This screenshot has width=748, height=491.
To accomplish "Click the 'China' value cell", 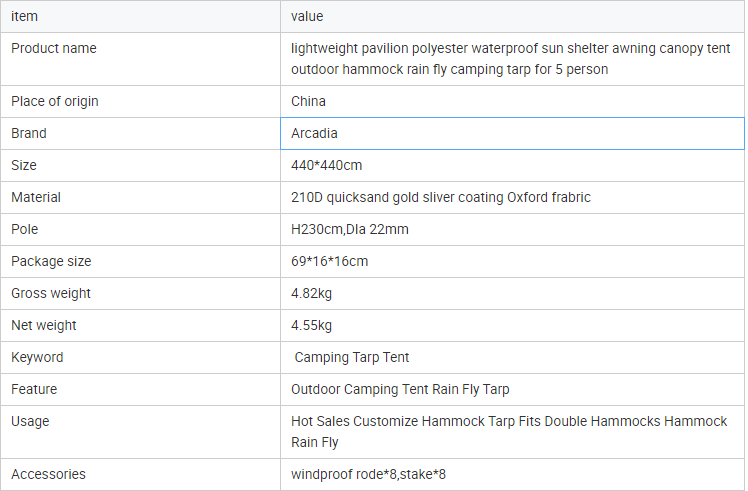I will click(x=308, y=101).
